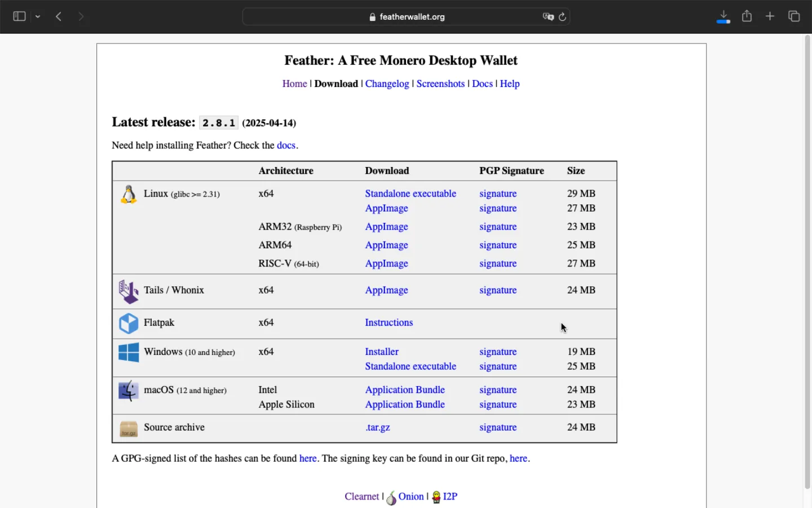Click the page vertical scrollbar
This screenshot has height=508, width=812.
pyautogui.click(x=807, y=262)
